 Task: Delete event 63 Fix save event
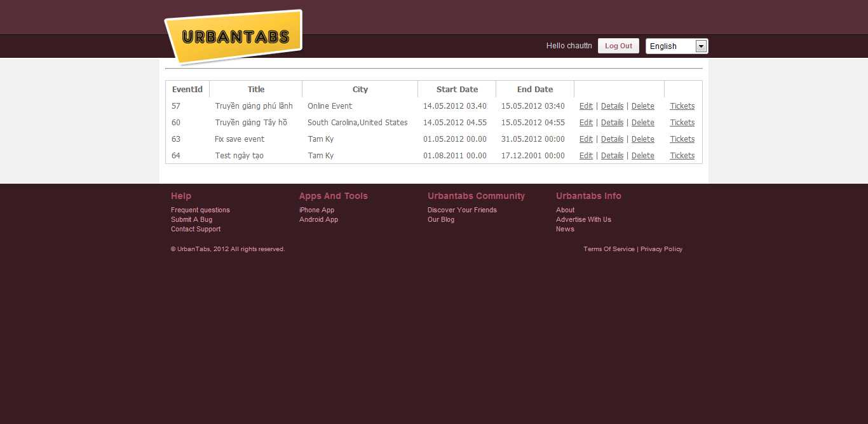(642, 139)
